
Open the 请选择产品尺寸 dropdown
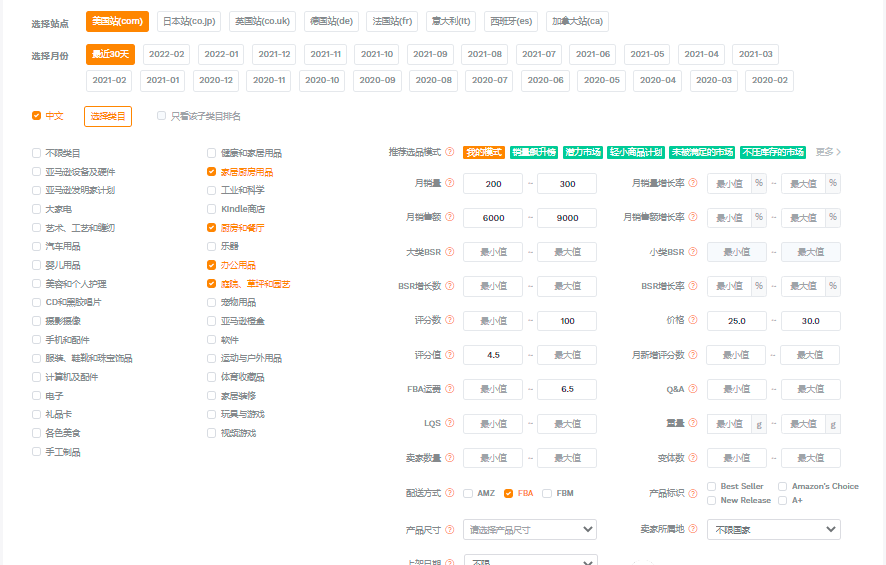(x=529, y=529)
